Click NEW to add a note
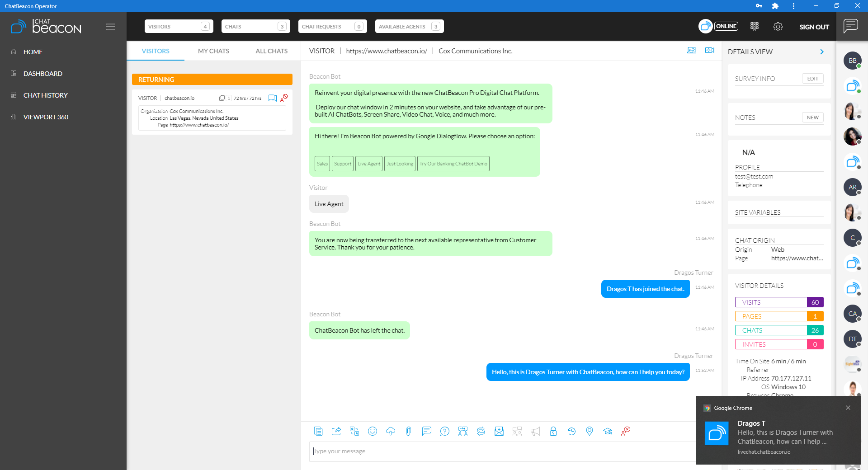Image resolution: width=868 pixels, height=470 pixels. pyautogui.click(x=813, y=117)
